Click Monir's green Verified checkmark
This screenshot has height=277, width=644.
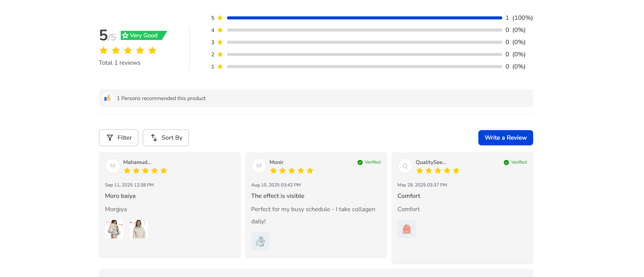360,162
